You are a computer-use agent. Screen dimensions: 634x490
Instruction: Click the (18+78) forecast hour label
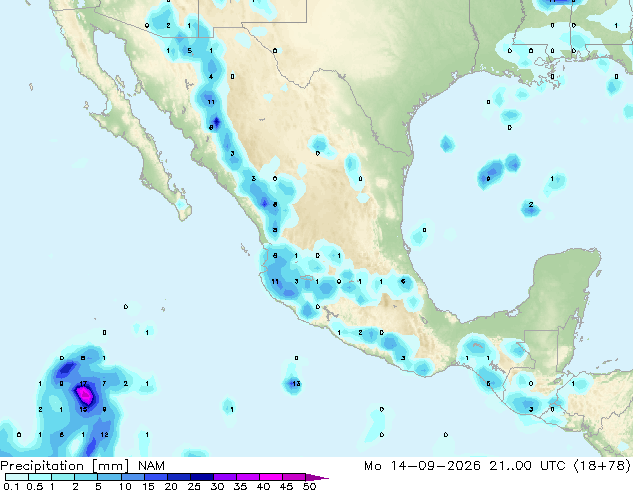click(x=602, y=466)
